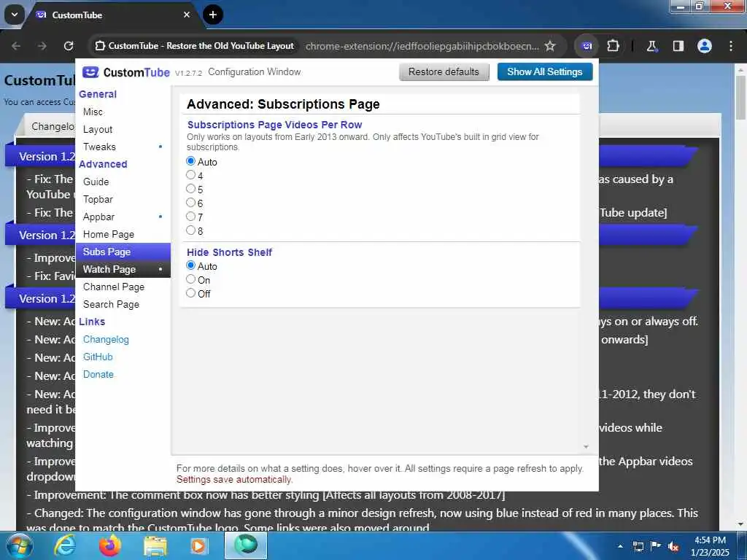The height and width of the screenshot is (560, 747).
Task: Open Action Center flag icon
Action: click(x=656, y=546)
